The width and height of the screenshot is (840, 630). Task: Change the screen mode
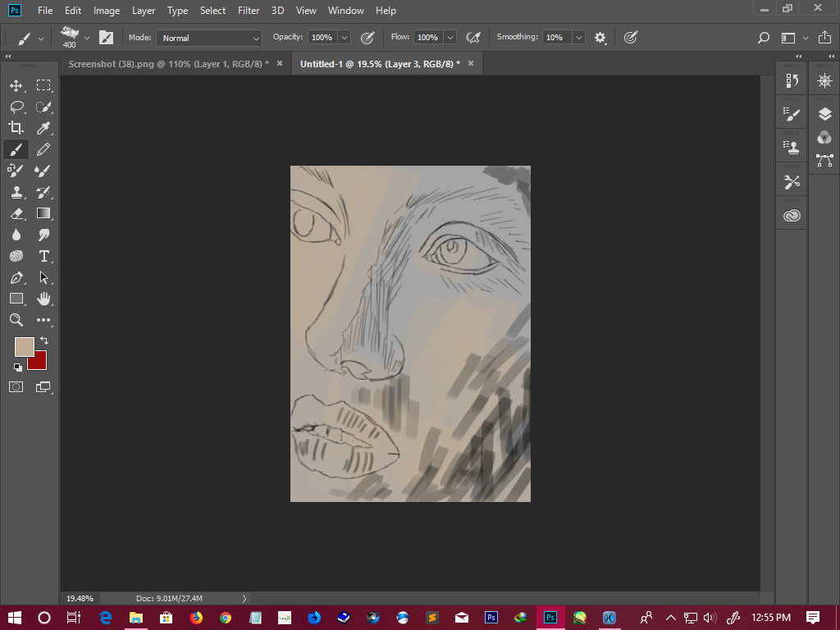click(x=43, y=387)
